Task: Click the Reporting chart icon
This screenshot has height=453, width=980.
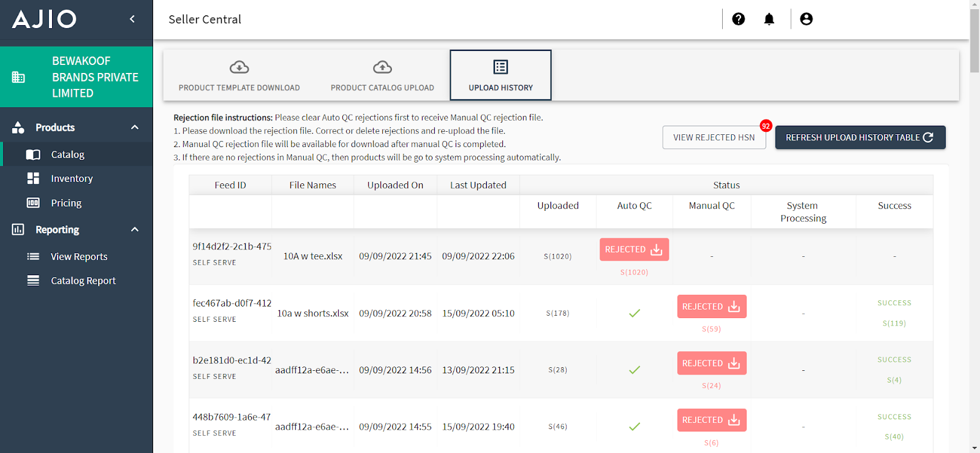Action: (18, 229)
